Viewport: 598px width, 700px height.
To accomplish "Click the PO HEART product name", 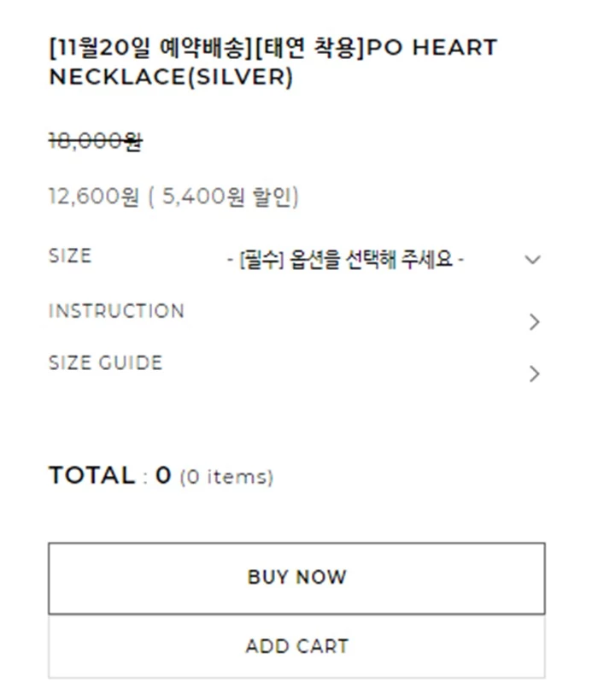I will (432, 48).
